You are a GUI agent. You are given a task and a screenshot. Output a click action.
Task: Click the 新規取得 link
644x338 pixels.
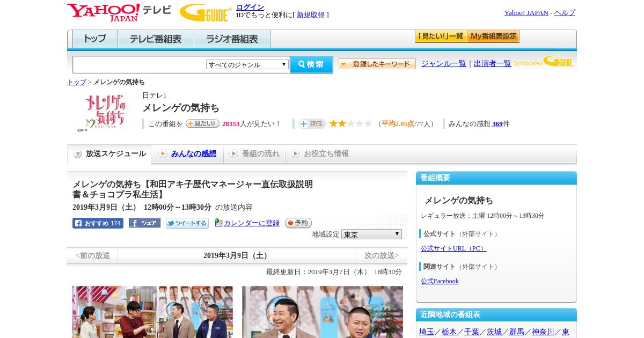(x=311, y=15)
